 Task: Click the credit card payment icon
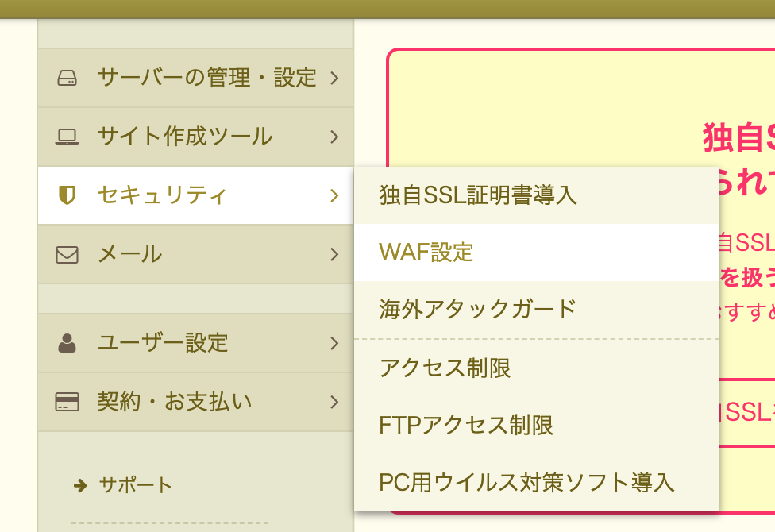point(67,402)
